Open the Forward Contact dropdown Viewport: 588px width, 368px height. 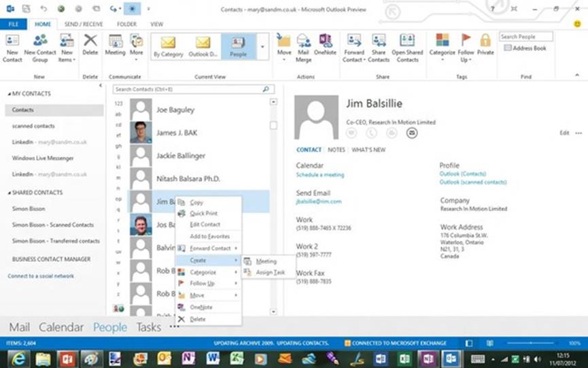[x=354, y=48]
